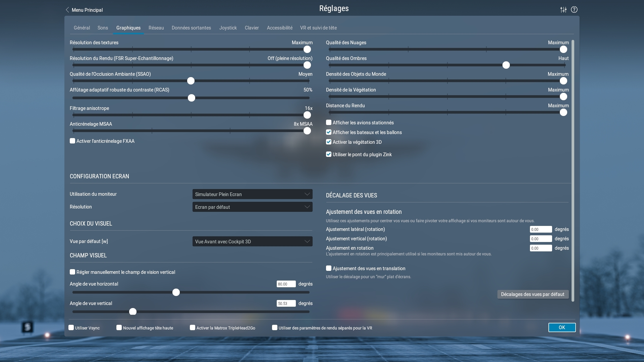Click the sliders settings icon
Screen dimensions: 644x362
tap(563, 10)
